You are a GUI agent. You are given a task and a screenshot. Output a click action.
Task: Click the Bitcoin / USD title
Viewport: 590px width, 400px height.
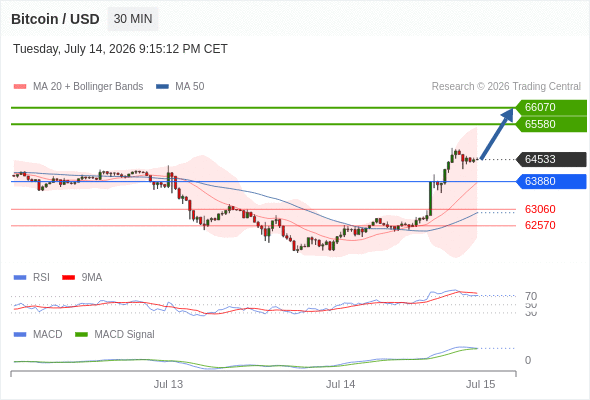(55, 19)
